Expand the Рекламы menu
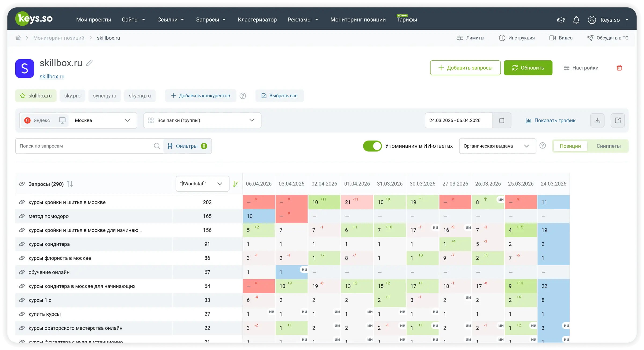This screenshot has height=350, width=644. point(303,20)
